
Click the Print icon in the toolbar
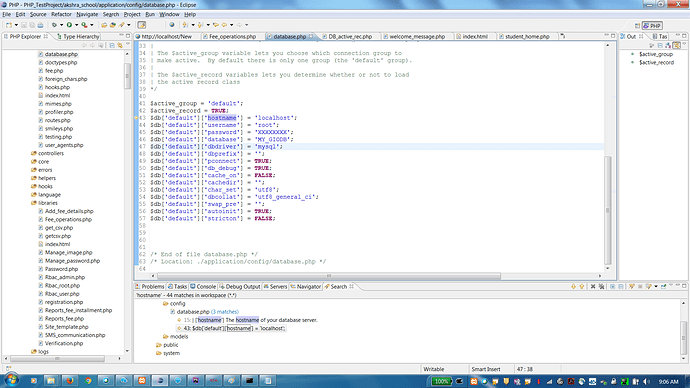40,25
